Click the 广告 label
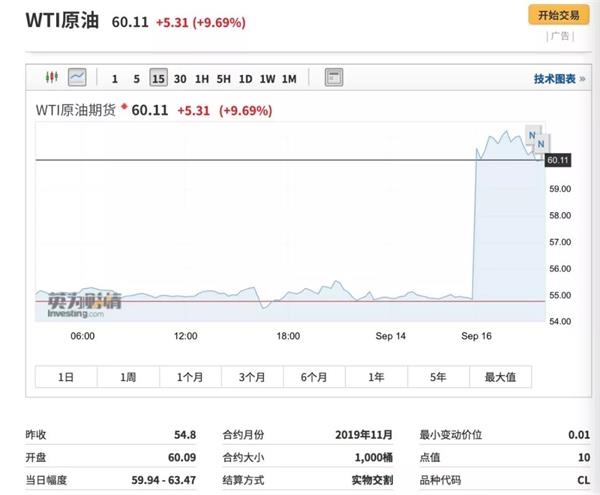 560,36
